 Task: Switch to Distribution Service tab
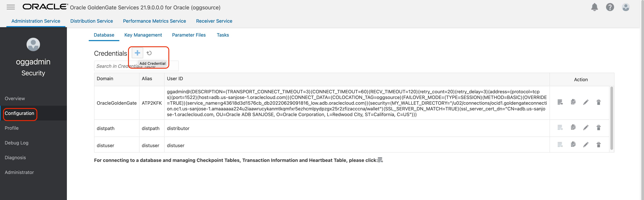pos(91,21)
